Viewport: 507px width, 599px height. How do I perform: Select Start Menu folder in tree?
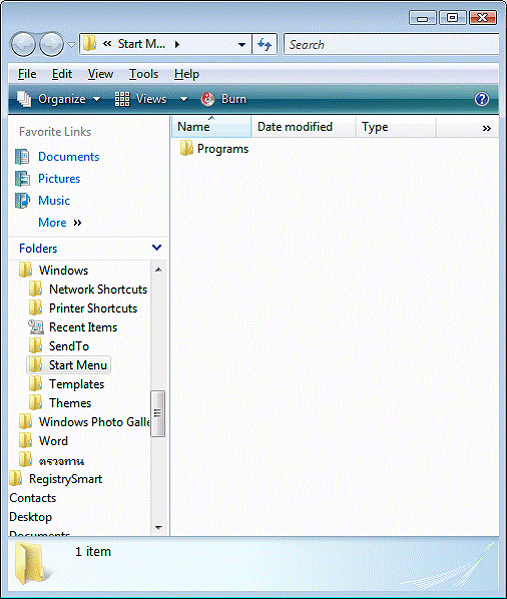point(78,365)
